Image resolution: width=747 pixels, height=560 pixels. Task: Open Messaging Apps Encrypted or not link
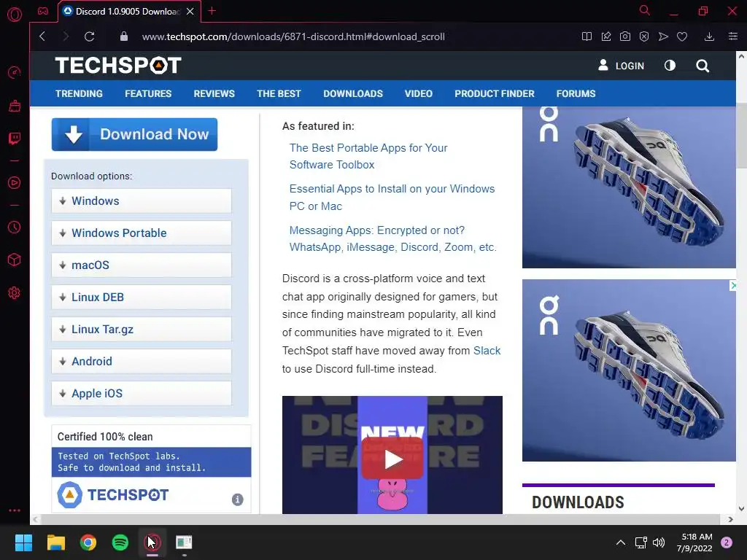click(x=393, y=238)
